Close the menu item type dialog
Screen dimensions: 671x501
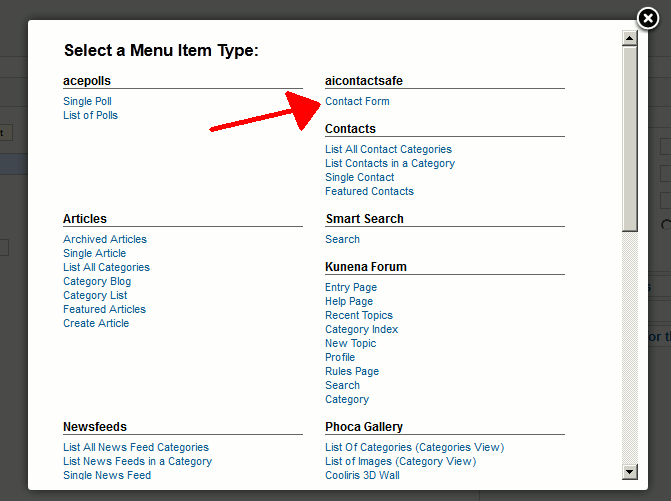point(648,17)
